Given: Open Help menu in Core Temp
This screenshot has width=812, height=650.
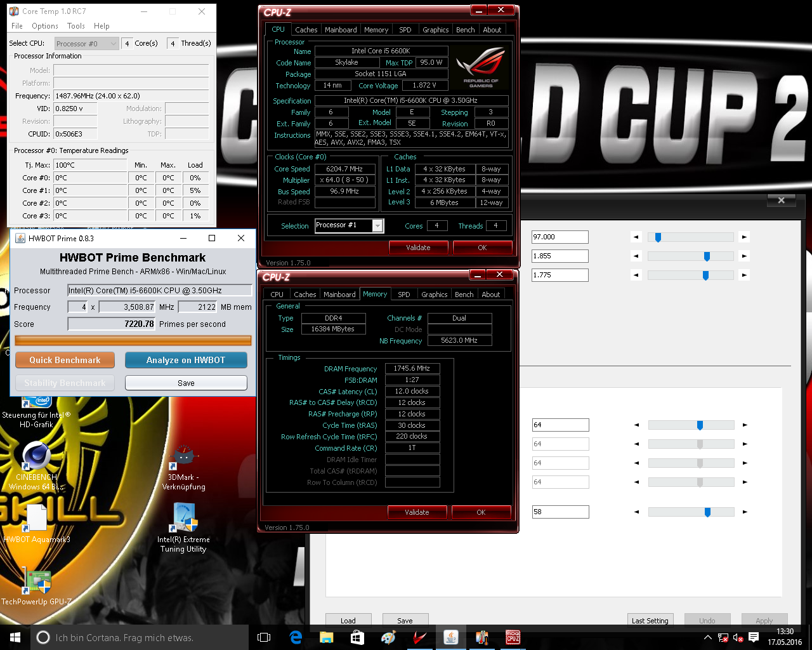Looking at the screenshot, I should point(101,26).
